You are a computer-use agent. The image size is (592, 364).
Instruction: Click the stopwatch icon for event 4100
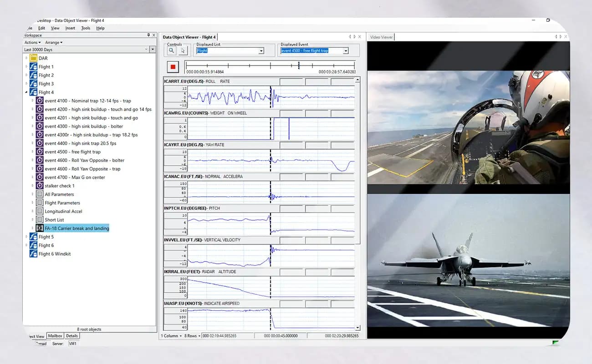coord(40,101)
